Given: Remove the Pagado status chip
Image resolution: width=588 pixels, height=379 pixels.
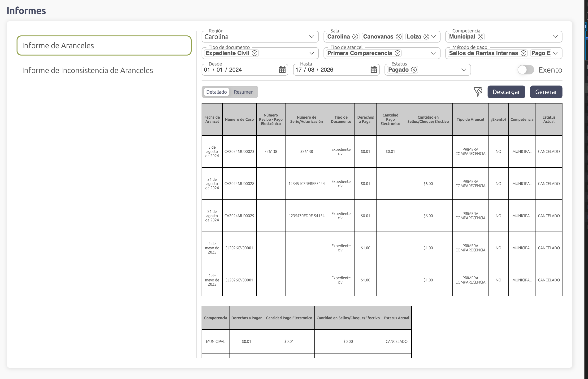Looking at the screenshot, I should [x=414, y=70].
